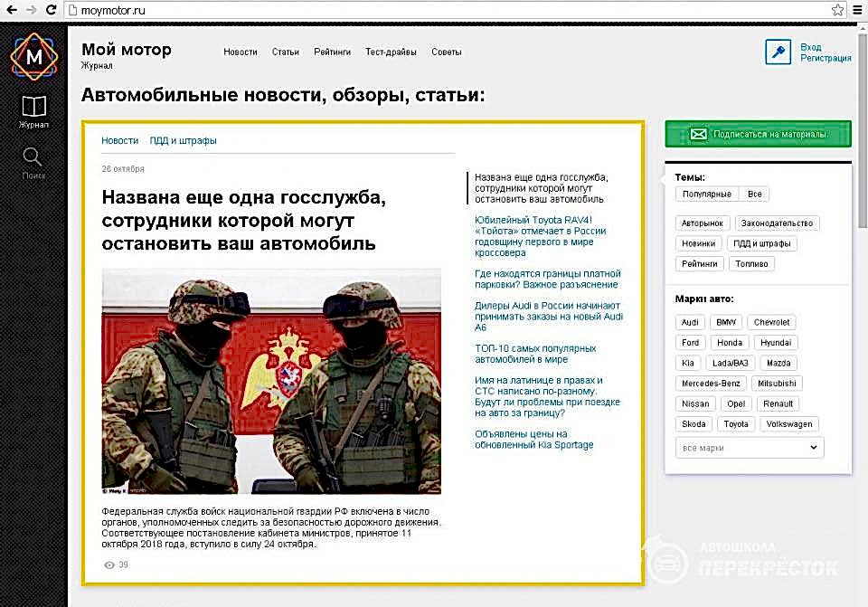Open the Журнал book icon in sidebar
Image resolution: width=868 pixels, height=607 pixels.
point(33,107)
